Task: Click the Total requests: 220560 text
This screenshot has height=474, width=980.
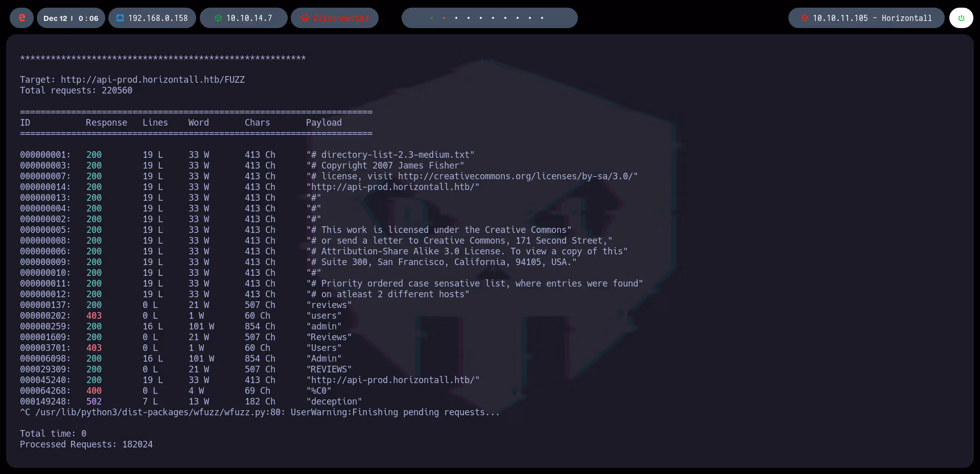Action: click(76, 90)
